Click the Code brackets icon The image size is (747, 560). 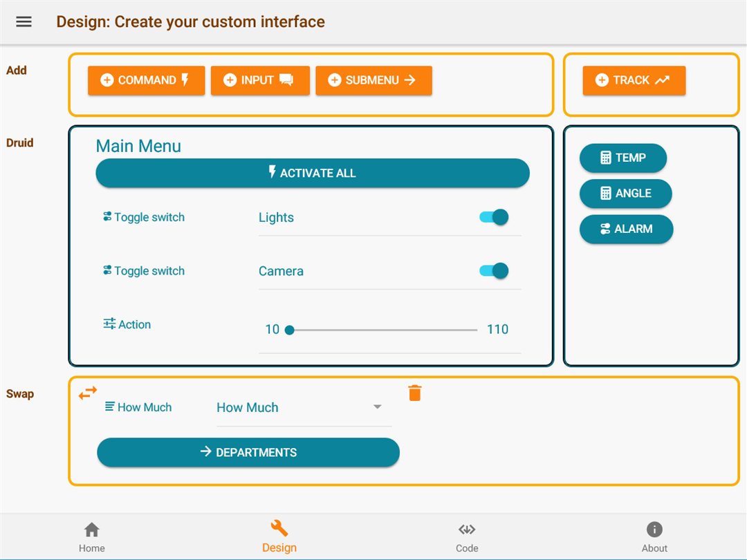pos(467,530)
